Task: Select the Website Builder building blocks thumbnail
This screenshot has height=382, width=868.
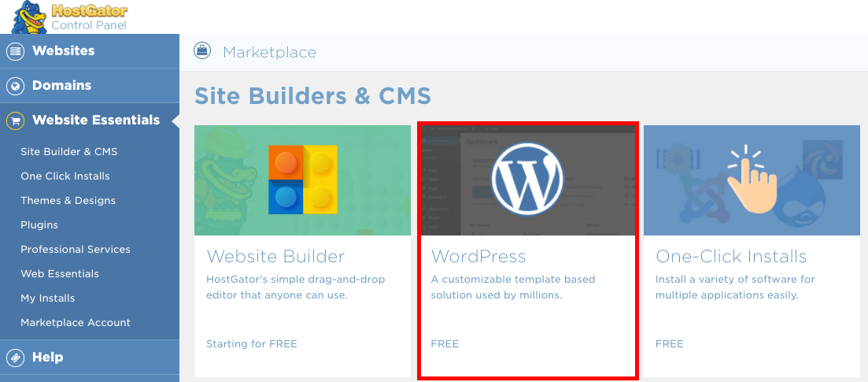Action: 302,180
